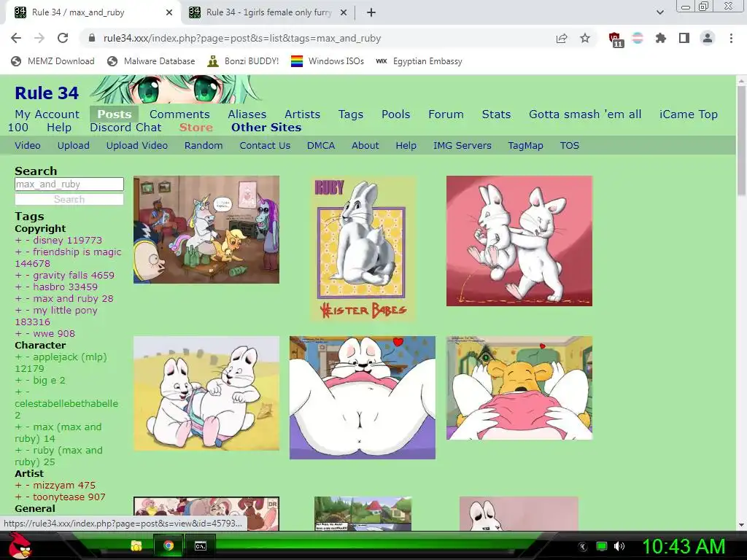Open the Chrome three-dot menu
The image size is (747, 560).
(x=731, y=38)
